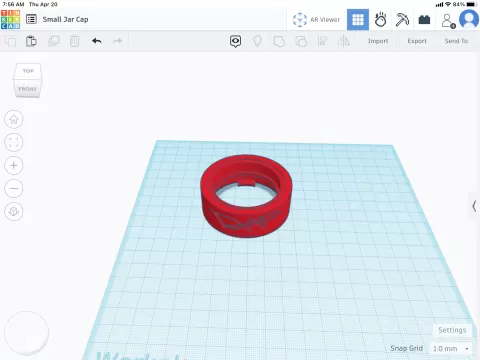480x360 pixels.
Task: Open the user profile avatar
Action: (x=469, y=19)
